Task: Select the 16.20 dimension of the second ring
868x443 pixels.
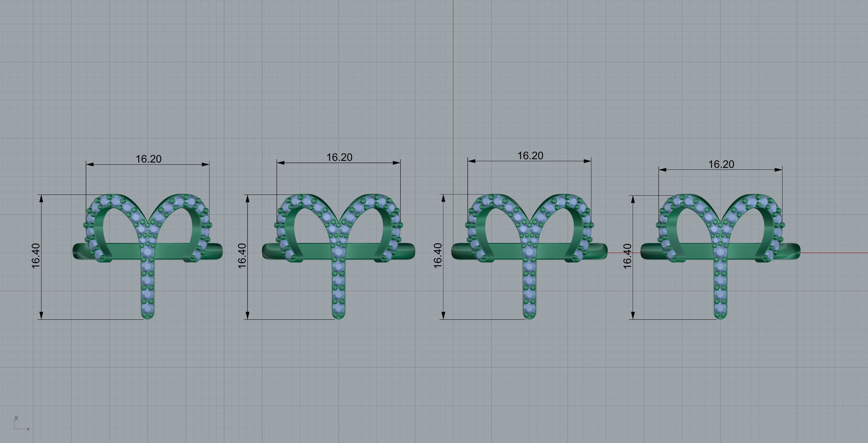Action: coord(339,157)
